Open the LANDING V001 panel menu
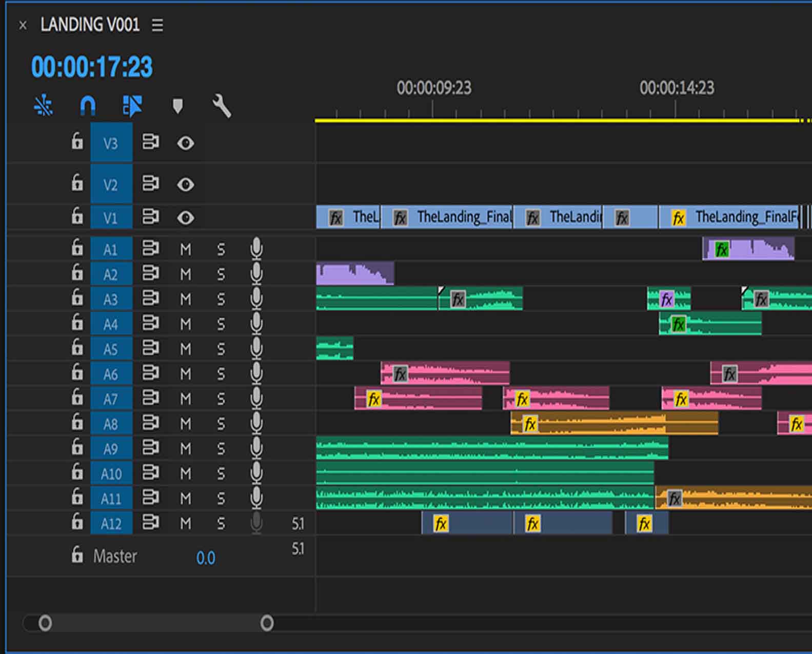The image size is (812, 654). (x=157, y=25)
